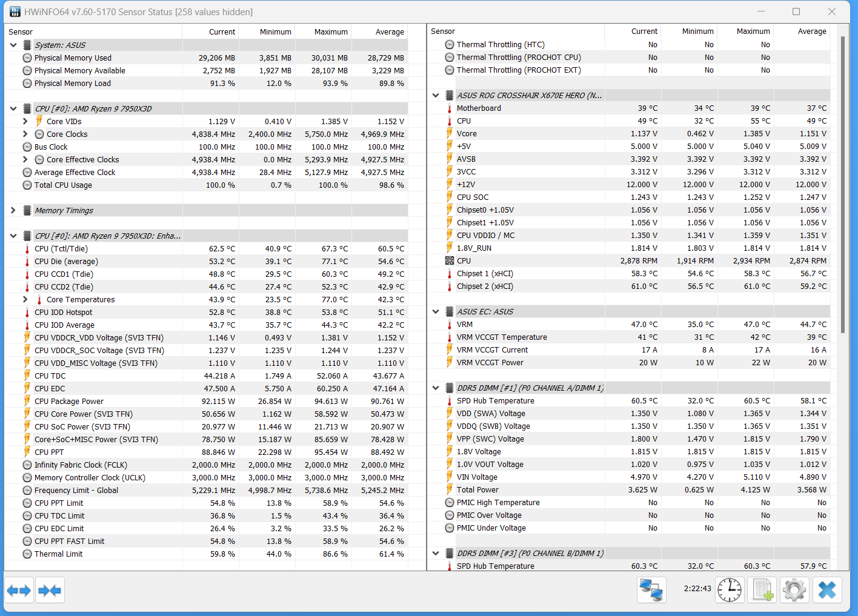Select the Physical Memory Load row
The height and width of the screenshot is (616, 858).
(206, 83)
